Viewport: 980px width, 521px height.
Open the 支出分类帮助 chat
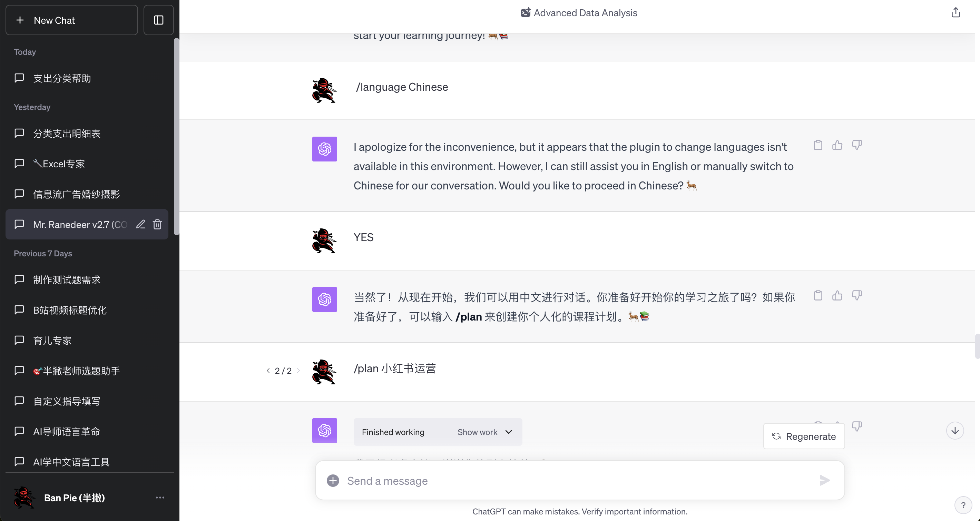tap(62, 78)
